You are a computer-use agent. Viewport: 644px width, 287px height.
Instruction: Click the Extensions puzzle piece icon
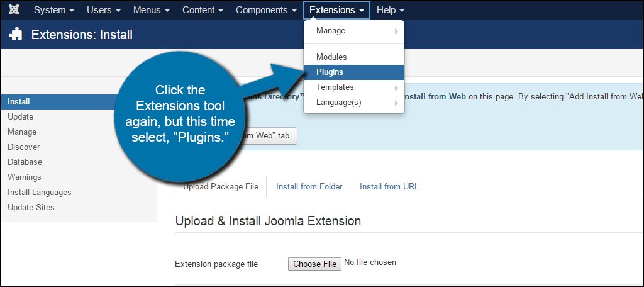(16, 34)
